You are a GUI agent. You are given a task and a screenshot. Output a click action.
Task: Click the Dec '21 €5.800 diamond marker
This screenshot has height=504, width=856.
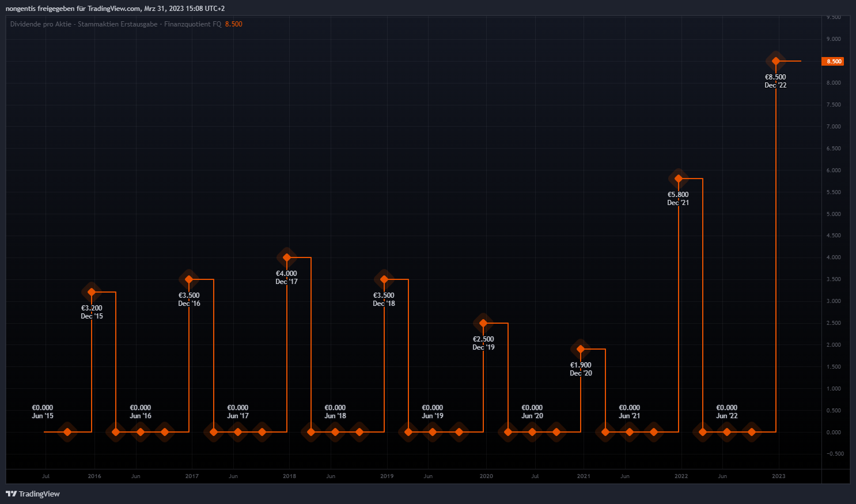(679, 179)
